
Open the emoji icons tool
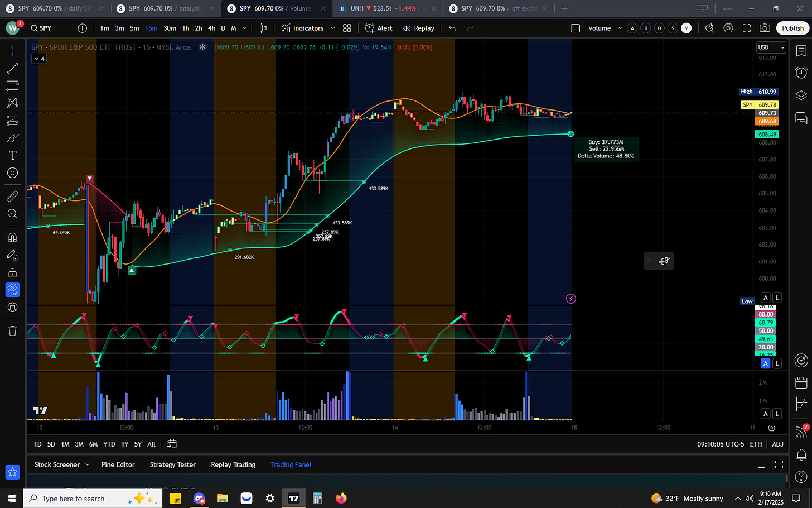[x=12, y=173]
